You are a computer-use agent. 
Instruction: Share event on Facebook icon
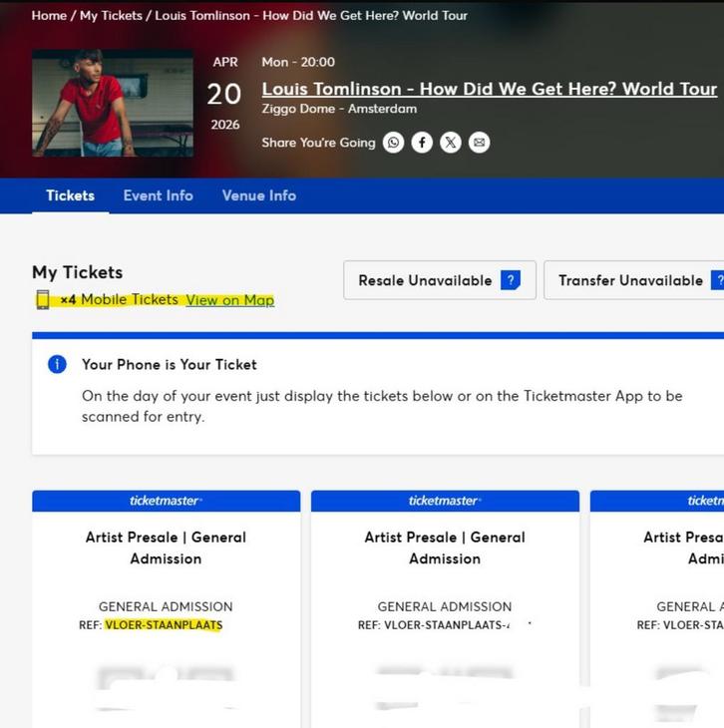[422, 143]
